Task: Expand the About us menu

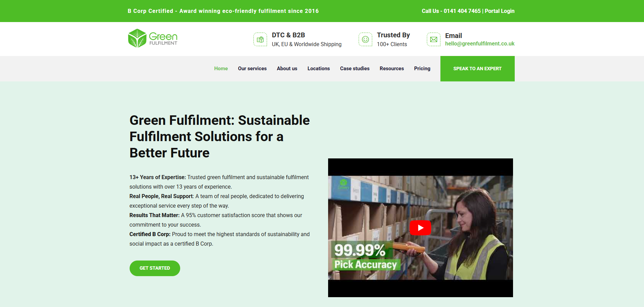Action: pyautogui.click(x=287, y=69)
